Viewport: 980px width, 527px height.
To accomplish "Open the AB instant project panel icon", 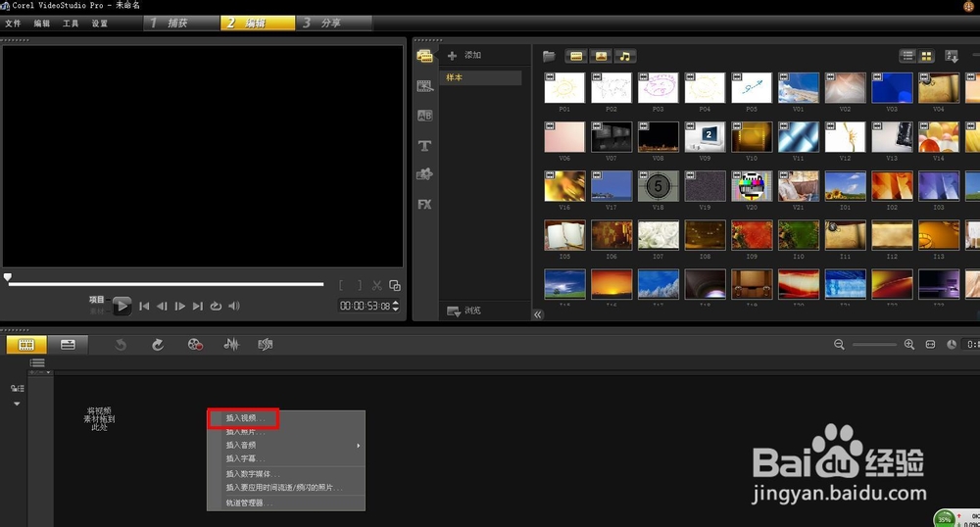I will pyautogui.click(x=425, y=116).
